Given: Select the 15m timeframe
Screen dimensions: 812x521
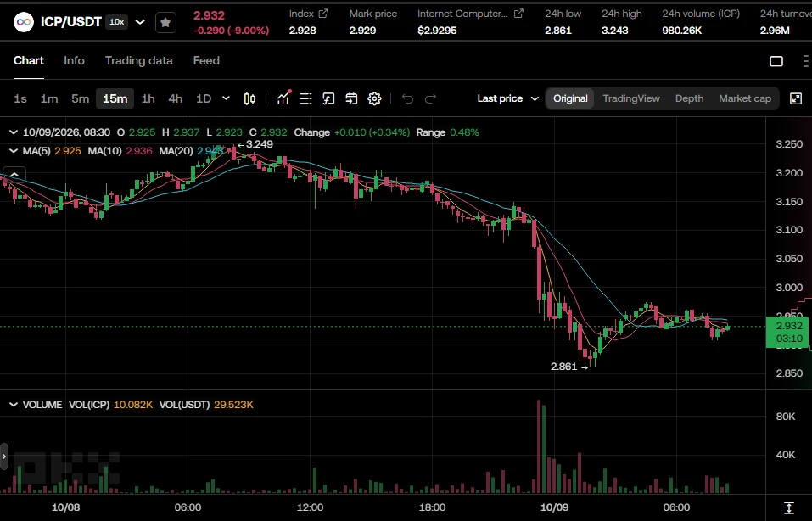Looking at the screenshot, I should [115, 98].
